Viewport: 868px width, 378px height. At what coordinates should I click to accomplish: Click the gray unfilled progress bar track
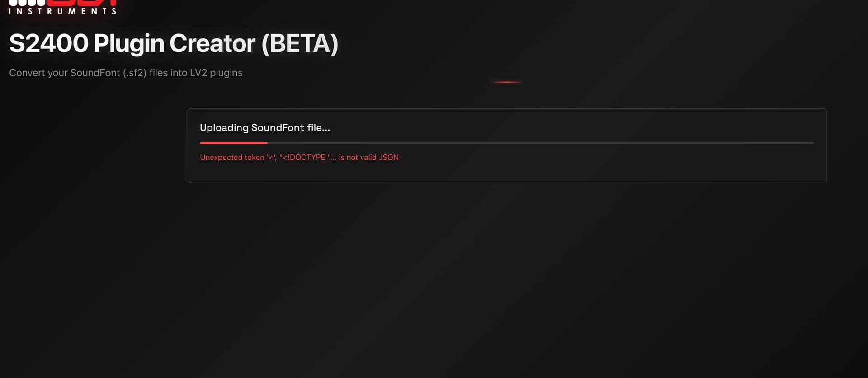pos(540,143)
